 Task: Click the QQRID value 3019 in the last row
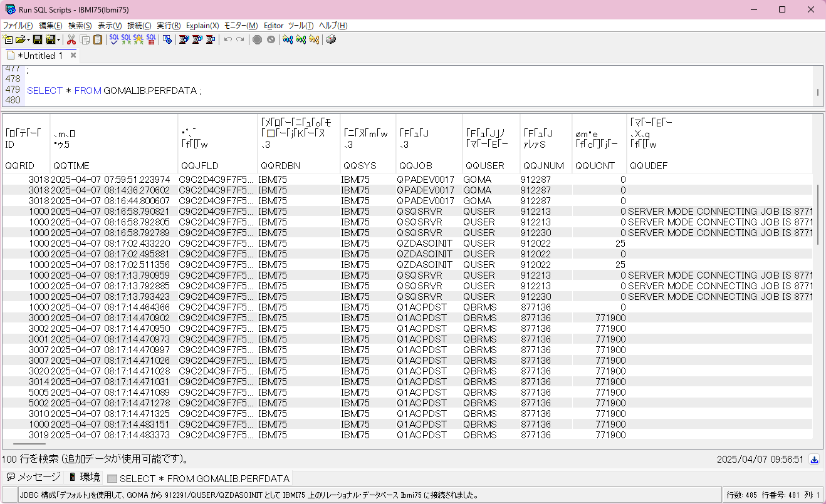39,435
